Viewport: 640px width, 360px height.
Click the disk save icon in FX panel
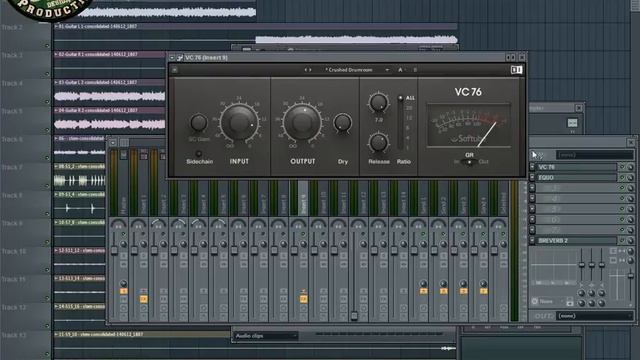[570, 302]
